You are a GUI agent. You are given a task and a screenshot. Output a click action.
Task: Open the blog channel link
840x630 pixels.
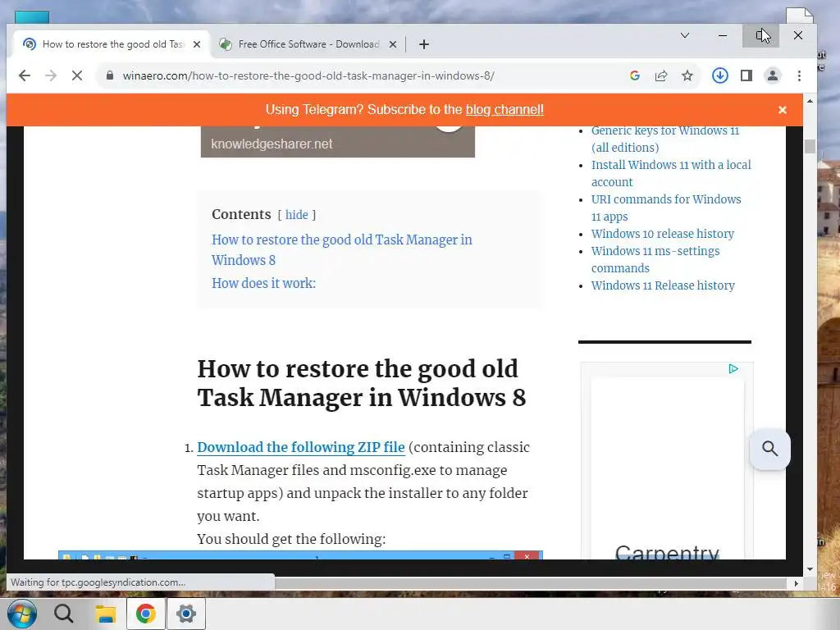(504, 110)
